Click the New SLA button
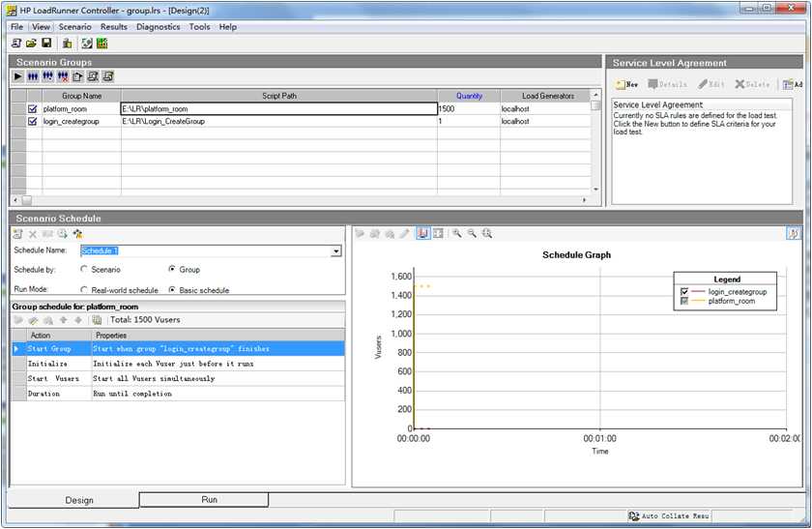The height and width of the screenshot is (529, 812). pyautogui.click(x=627, y=84)
